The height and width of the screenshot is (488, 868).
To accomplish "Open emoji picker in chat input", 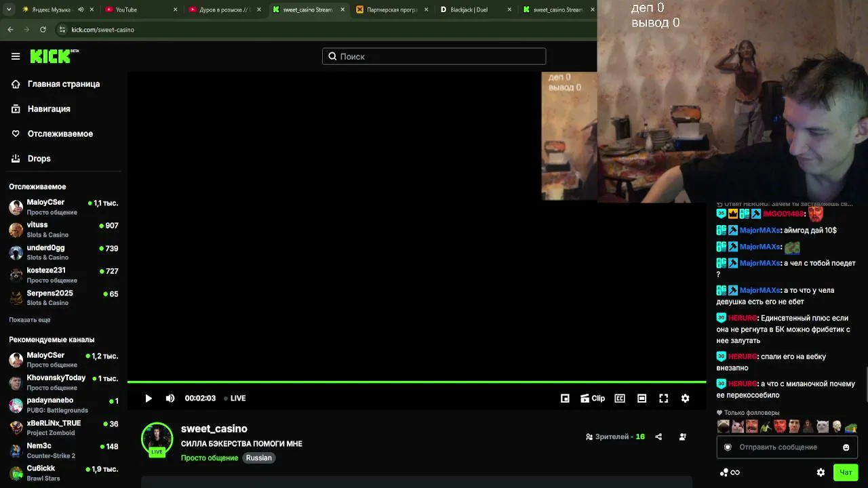I will tap(846, 447).
